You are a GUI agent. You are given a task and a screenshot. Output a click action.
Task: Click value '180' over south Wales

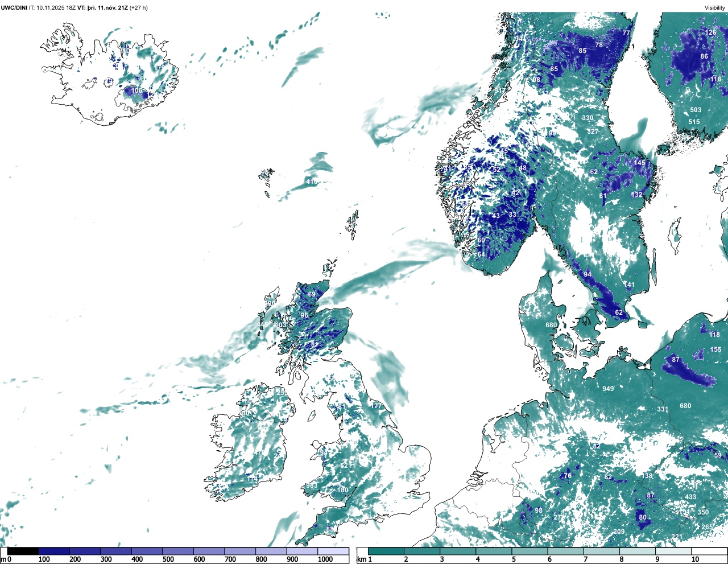342,490
